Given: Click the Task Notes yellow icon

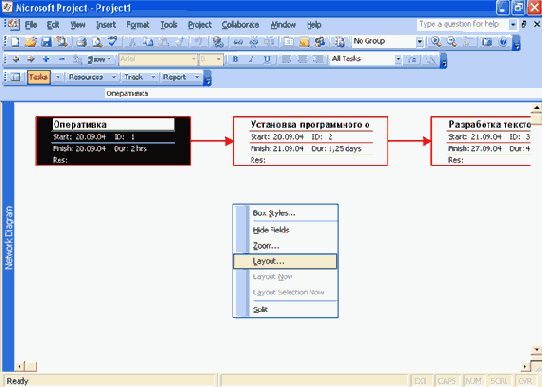Looking at the screenshot, I should click(304, 42).
